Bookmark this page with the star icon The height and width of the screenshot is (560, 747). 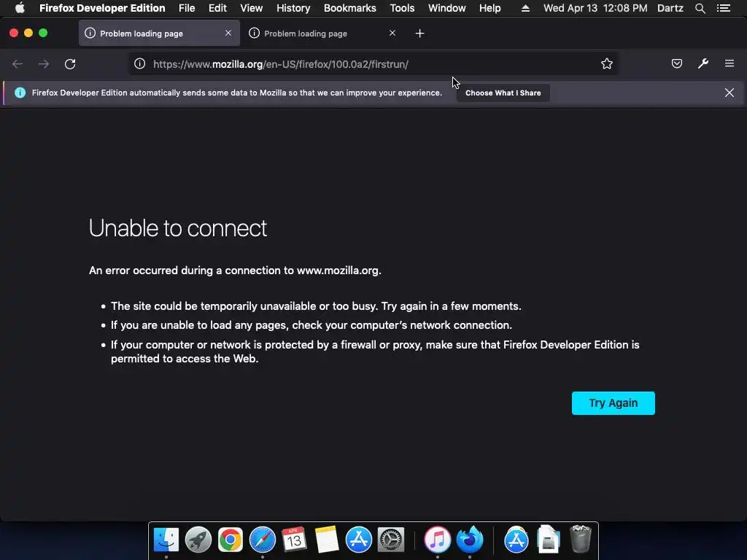tap(606, 64)
